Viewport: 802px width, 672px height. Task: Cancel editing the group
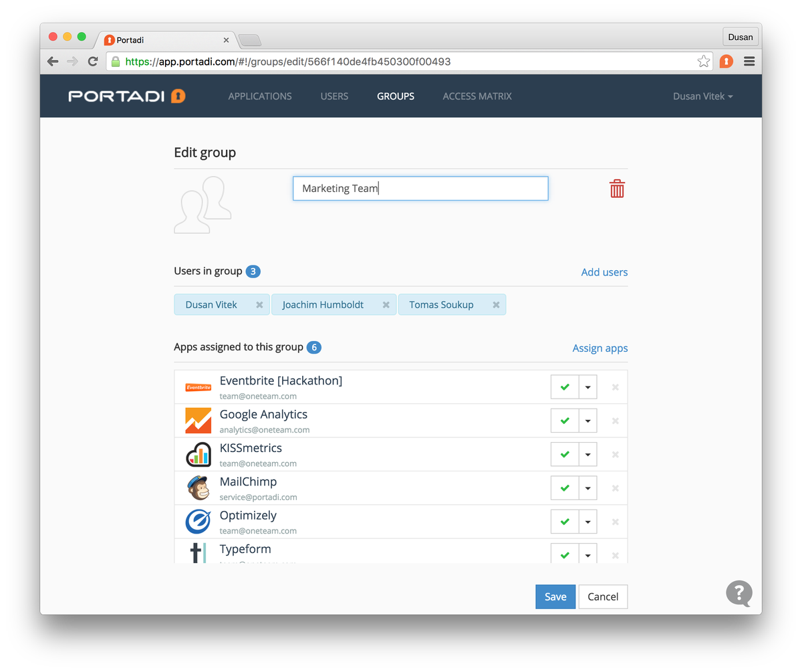[603, 596]
